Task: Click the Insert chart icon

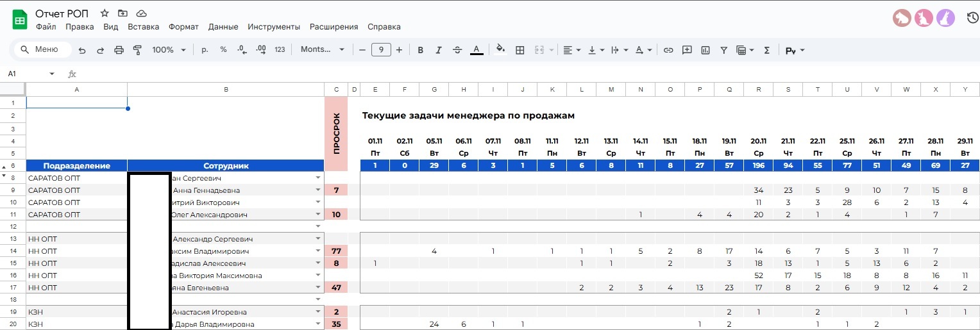Action: point(705,50)
